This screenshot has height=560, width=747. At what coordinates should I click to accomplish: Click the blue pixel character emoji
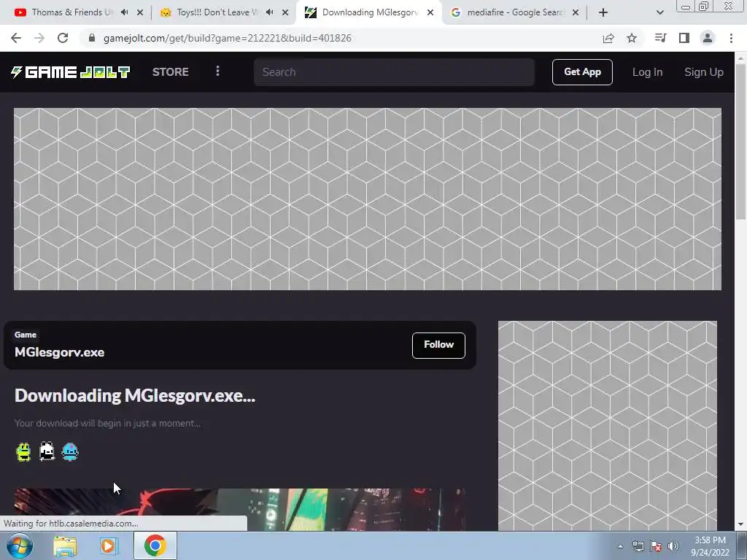point(70,451)
